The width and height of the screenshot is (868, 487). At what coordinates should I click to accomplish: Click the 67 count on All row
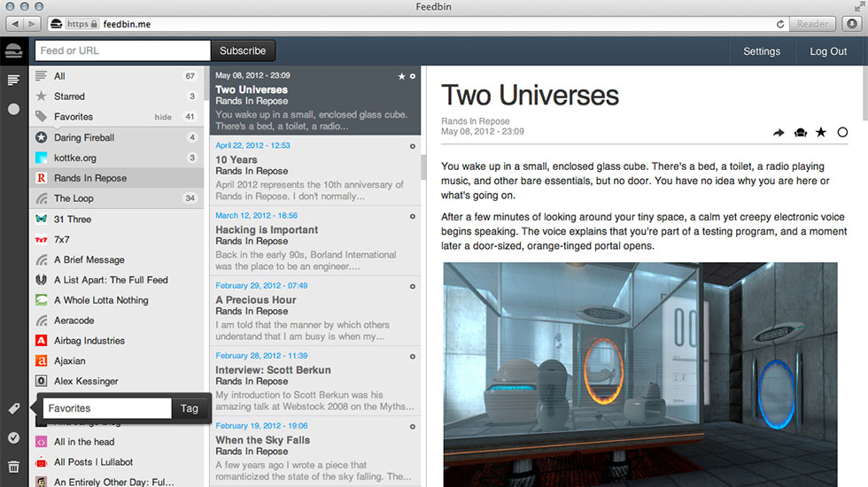[x=190, y=76]
